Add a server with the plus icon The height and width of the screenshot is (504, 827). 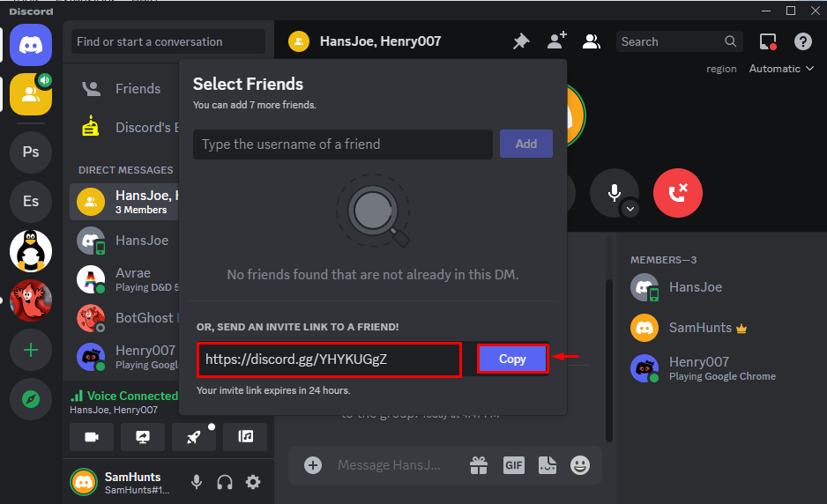pyautogui.click(x=31, y=350)
